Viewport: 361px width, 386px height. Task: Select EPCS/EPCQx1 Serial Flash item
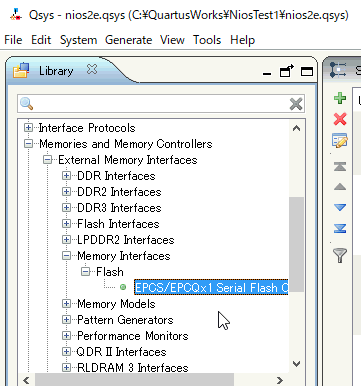(x=211, y=287)
